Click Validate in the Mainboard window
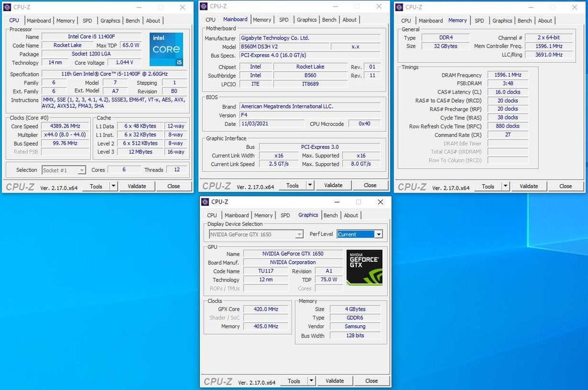Viewport: 588px width, 390px height. [x=333, y=185]
